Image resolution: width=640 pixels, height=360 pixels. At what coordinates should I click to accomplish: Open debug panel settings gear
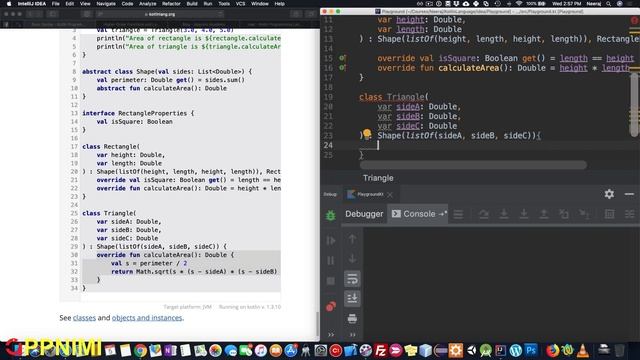pos(609,194)
